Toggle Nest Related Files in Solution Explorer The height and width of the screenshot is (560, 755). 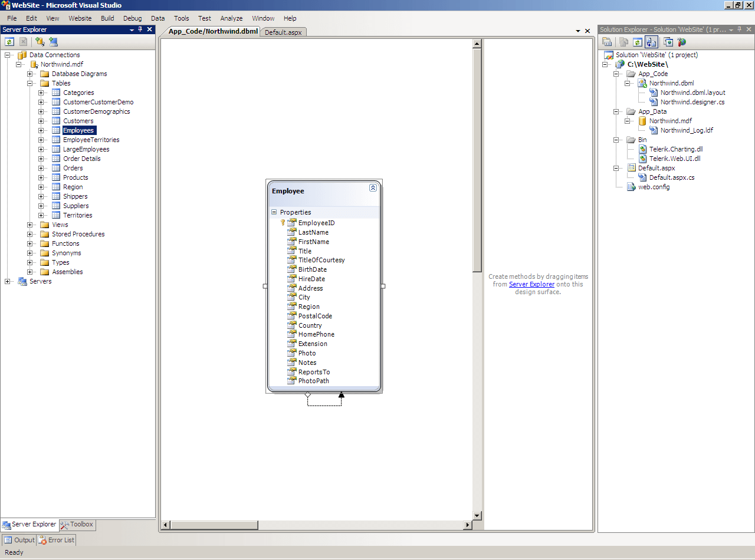[651, 42]
